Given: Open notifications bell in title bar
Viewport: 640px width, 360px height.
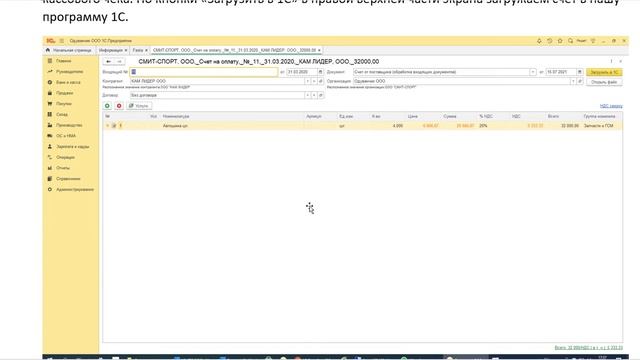Looking at the screenshot, I should click(539, 41).
